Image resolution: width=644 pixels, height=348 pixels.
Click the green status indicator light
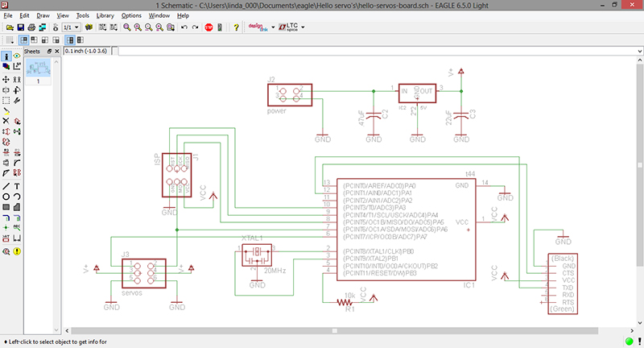point(629,342)
